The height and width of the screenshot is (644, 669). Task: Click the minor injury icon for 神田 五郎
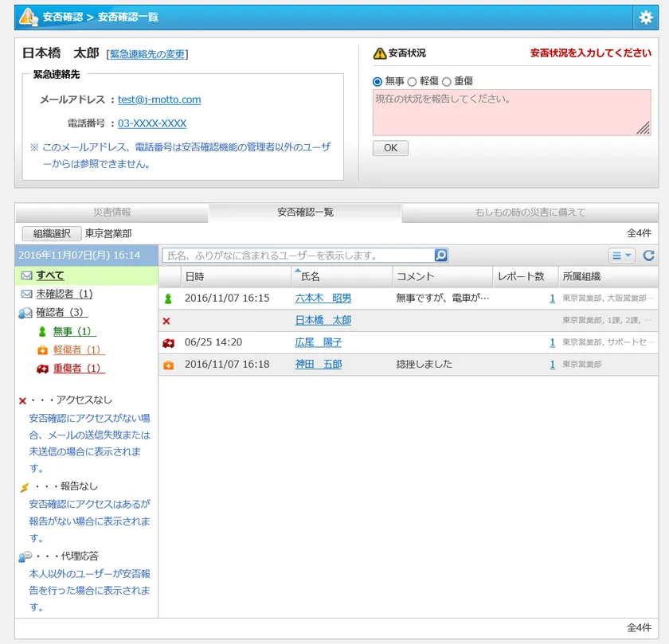point(168,365)
